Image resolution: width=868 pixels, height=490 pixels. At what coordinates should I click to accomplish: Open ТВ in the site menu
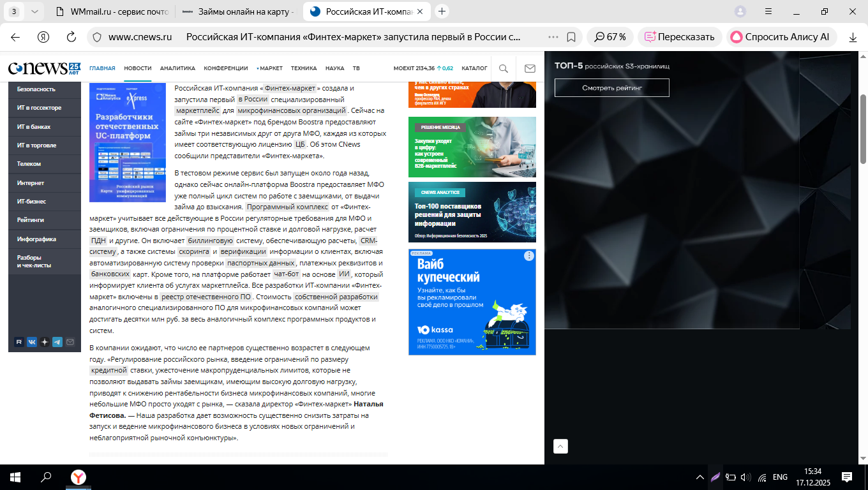356,68
